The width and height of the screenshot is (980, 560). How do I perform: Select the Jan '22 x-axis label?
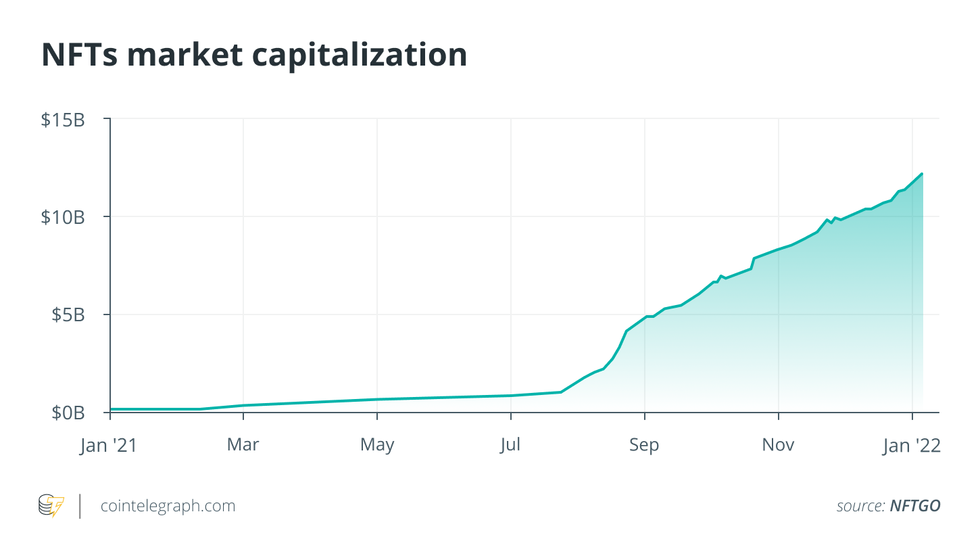click(x=912, y=446)
